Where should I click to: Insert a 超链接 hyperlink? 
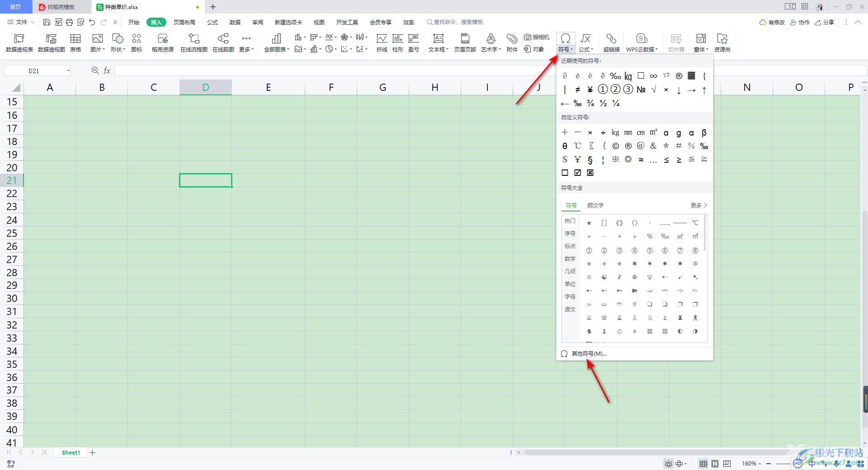[x=612, y=43]
